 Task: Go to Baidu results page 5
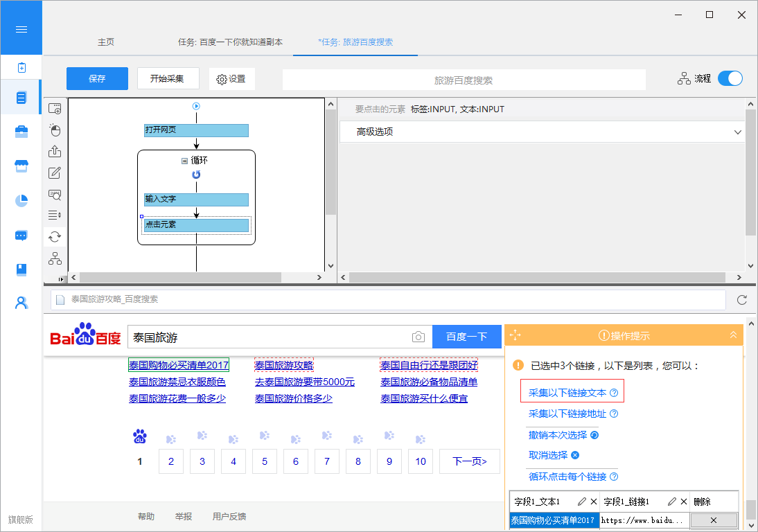pos(265,461)
